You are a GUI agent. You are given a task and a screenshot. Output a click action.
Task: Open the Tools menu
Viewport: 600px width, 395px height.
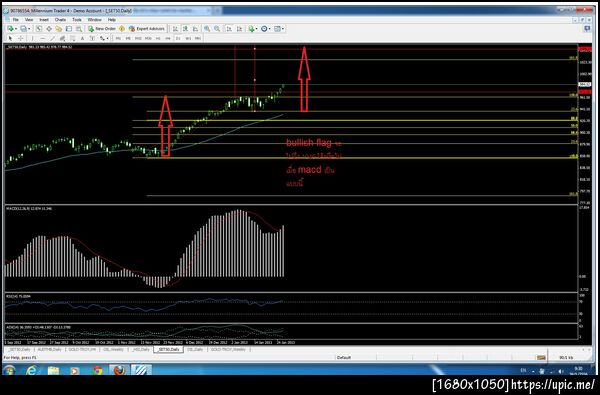click(77, 20)
